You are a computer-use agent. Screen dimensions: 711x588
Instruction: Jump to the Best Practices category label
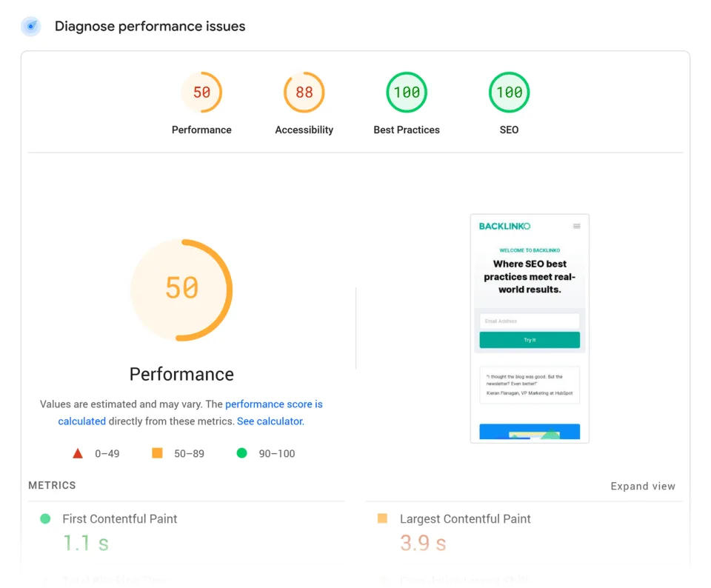click(407, 130)
